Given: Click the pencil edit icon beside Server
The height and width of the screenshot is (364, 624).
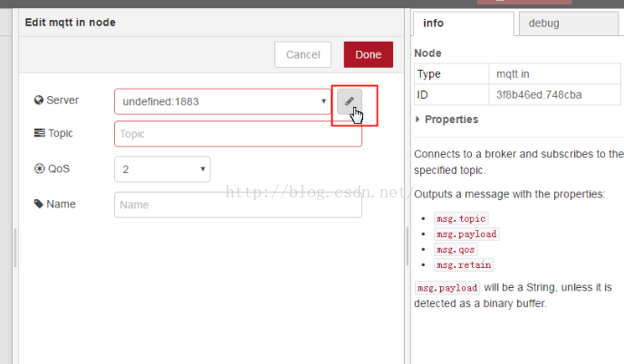Looking at the screenshot, I should [x=350, y=101].
